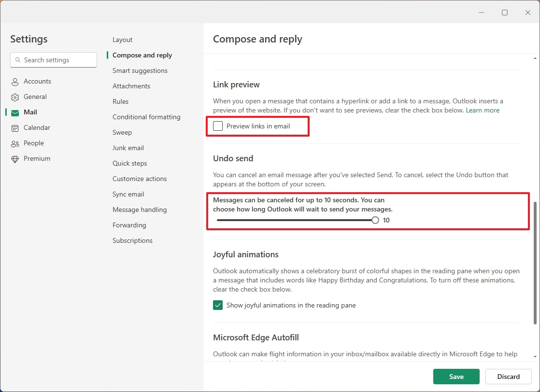Click the scrollbar up arrow
This screenshot has height=392, width=540.
click(535, 58)
